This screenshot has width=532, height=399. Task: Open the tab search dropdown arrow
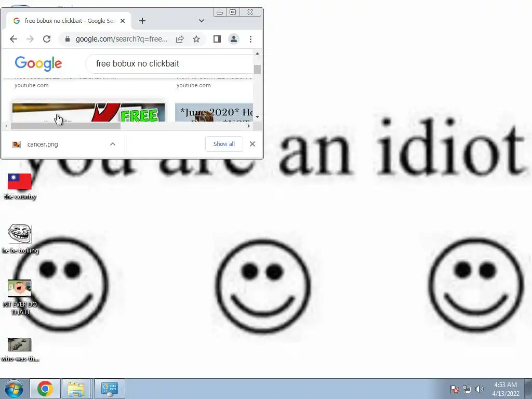(x=202, y=21)
